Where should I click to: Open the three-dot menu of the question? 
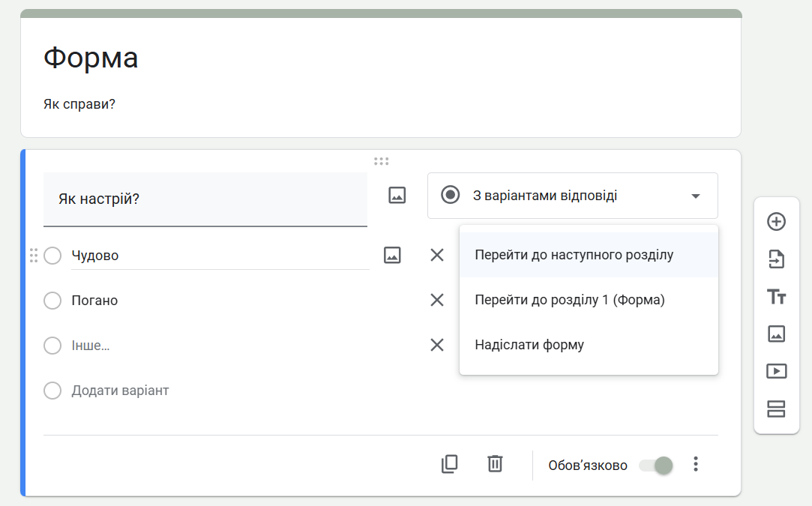click(695, 464)
